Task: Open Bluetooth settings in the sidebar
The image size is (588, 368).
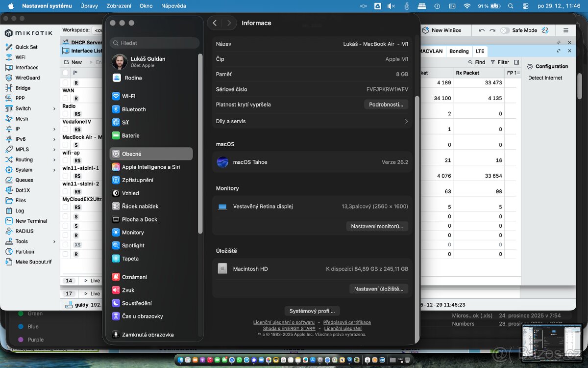Action: (x=134, y=109)
